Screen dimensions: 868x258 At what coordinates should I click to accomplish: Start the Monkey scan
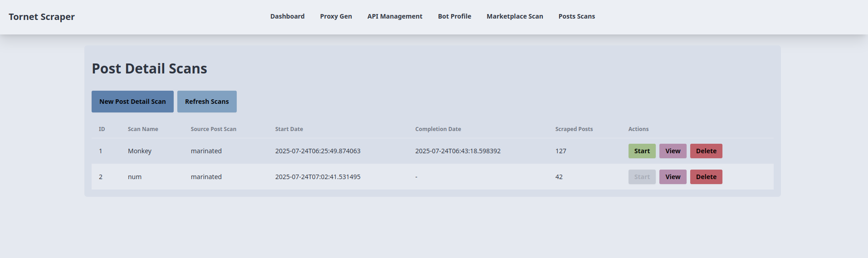[642, 151]
